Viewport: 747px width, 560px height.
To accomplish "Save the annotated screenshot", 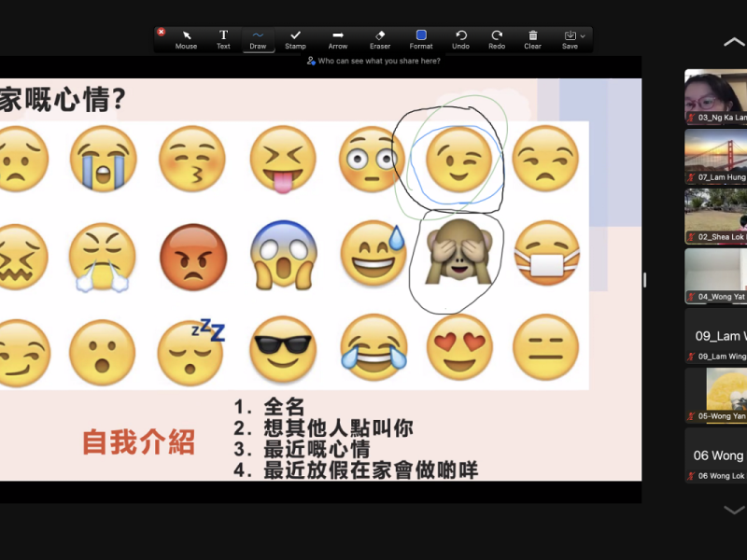I will click(x=570, y=39).
